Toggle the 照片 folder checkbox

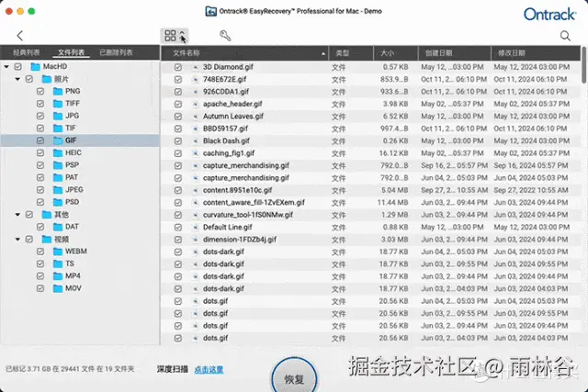29,79
